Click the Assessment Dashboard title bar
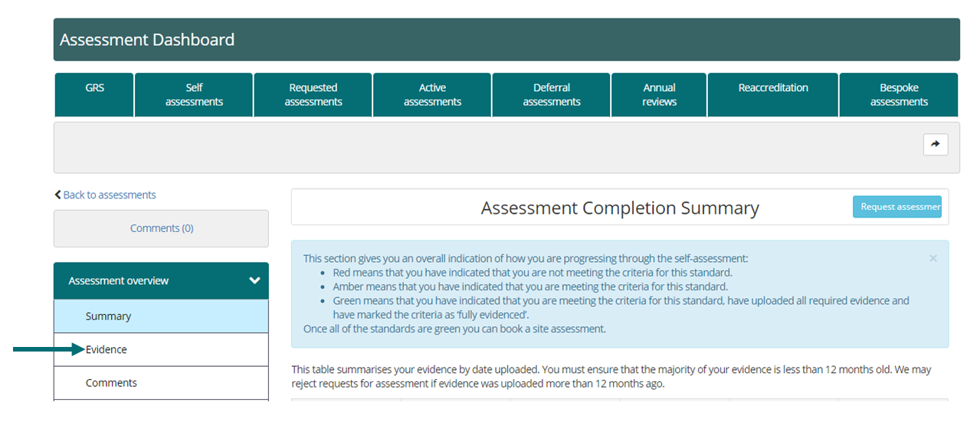This screenshot has height=422, width=980. coord(506,40)
